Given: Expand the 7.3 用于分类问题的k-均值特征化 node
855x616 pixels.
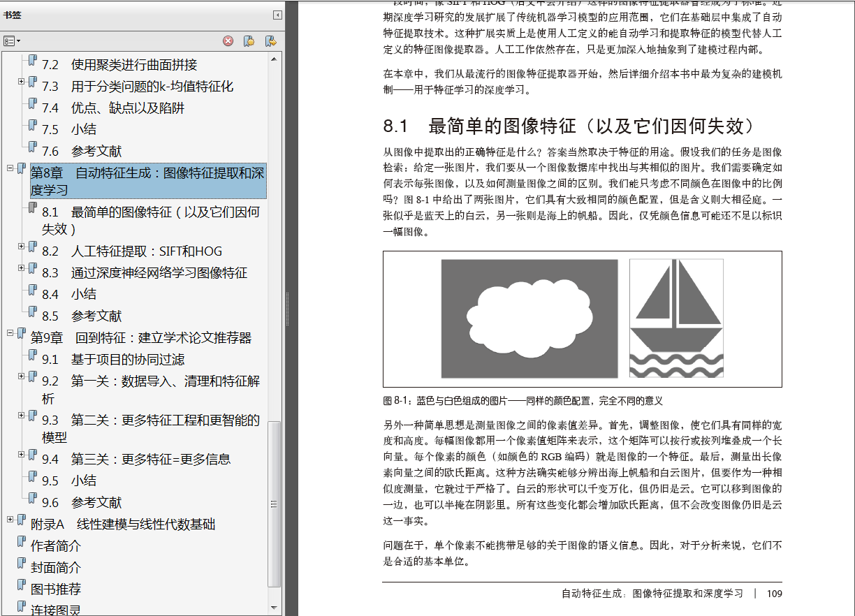Looking at the screenshot, I should click(x=22, y=82).
